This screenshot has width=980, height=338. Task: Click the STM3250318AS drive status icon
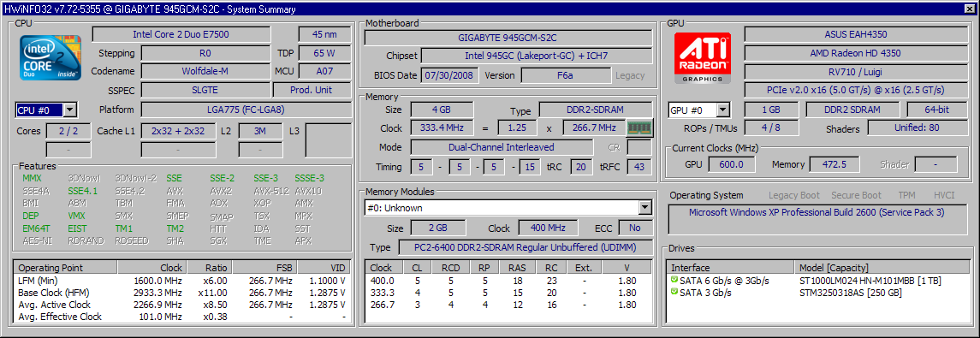[674, 292]
